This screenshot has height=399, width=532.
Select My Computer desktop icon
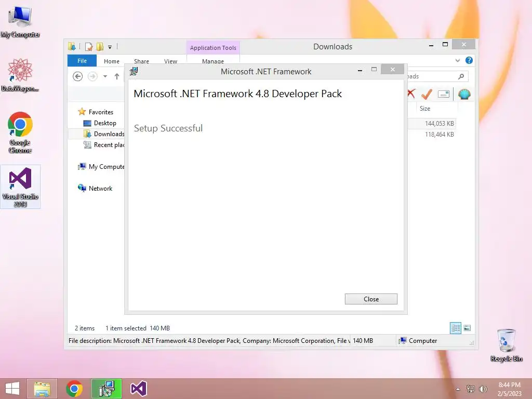(20, 21)
